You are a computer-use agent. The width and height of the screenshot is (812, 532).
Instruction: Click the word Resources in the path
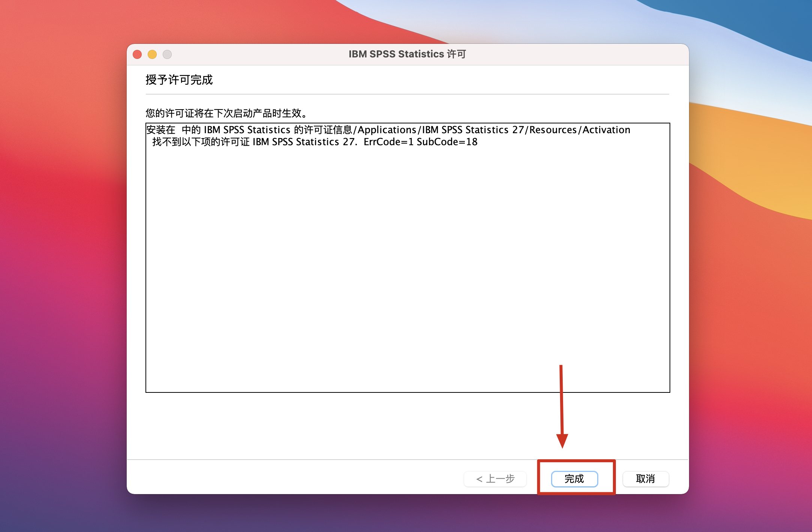pyautogui.click(x=553, y=130)
